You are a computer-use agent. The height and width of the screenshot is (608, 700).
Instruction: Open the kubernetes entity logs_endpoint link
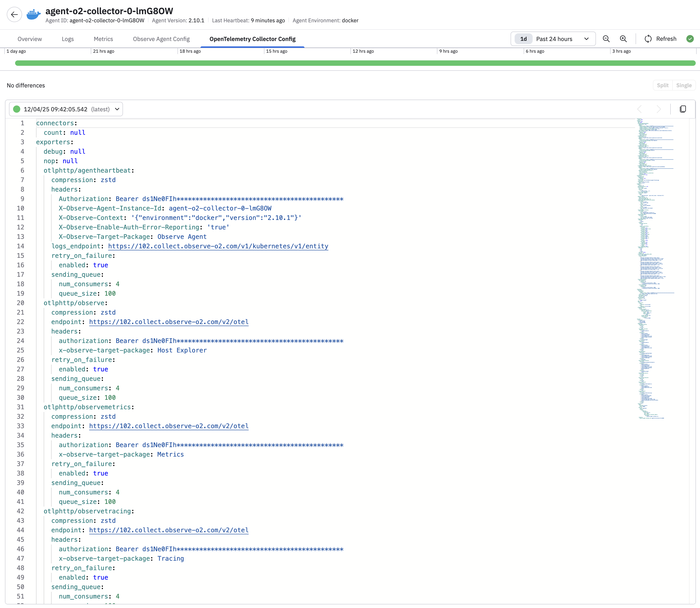click(x=218, y=246)
